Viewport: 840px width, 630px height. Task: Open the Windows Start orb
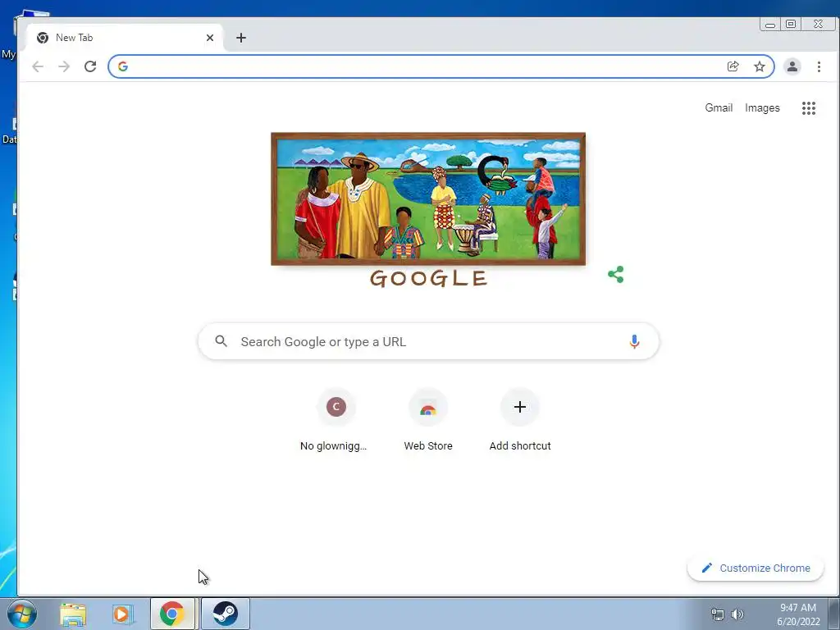point(22,614)
